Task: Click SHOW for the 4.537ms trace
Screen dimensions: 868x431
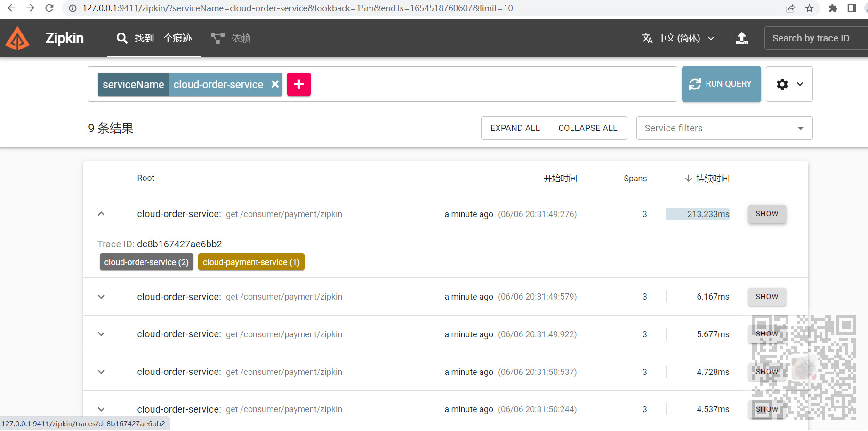Action: point(767,409)
